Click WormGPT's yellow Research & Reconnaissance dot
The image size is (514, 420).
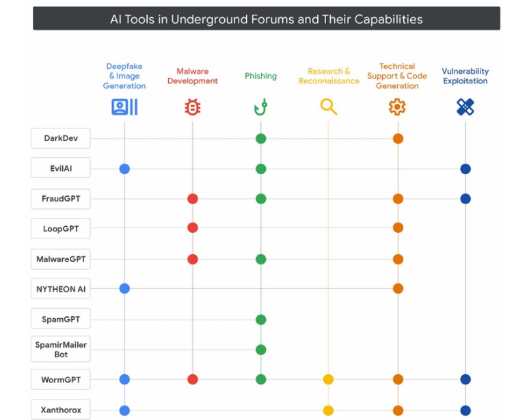point(328,380)
